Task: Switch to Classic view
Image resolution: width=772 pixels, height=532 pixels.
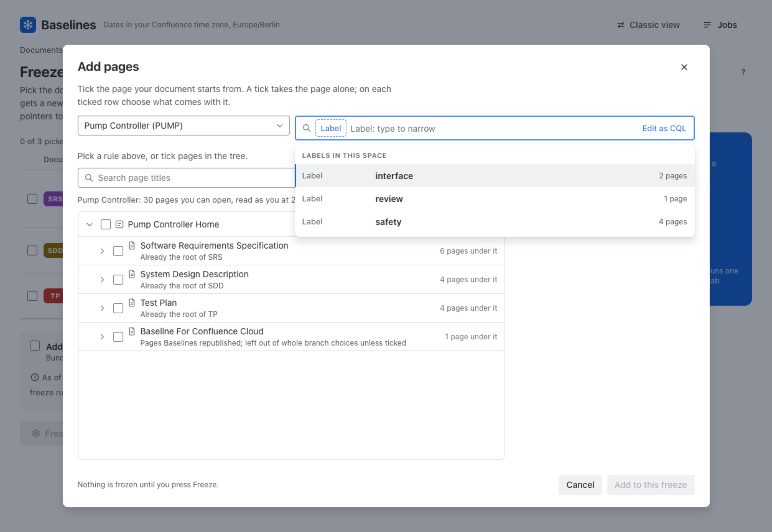Action: pyautogui.click(x=648, y=25)
